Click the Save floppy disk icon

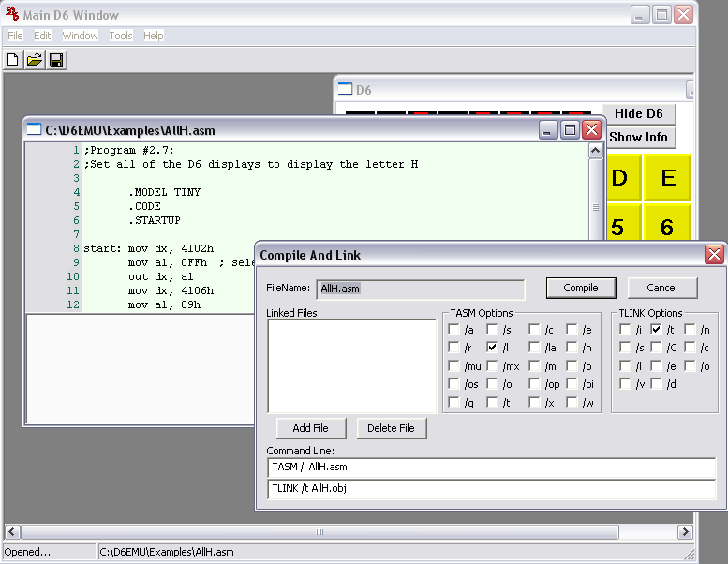point(56,60)
